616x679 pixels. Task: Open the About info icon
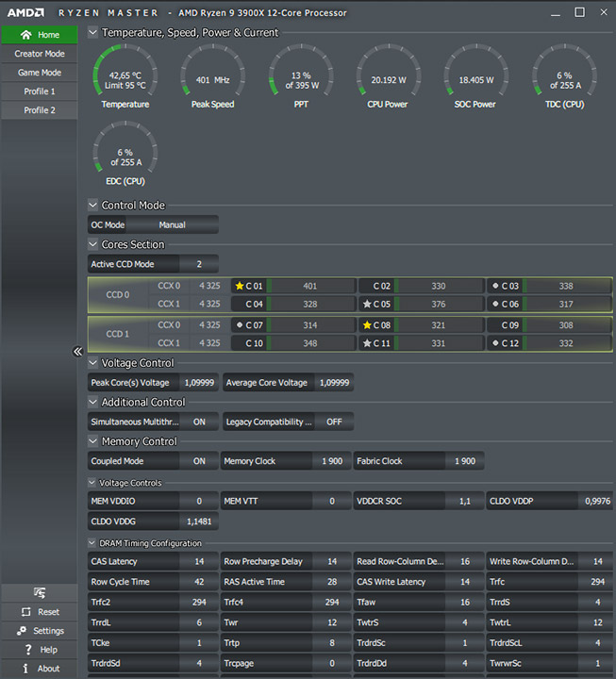pos(25,669)
